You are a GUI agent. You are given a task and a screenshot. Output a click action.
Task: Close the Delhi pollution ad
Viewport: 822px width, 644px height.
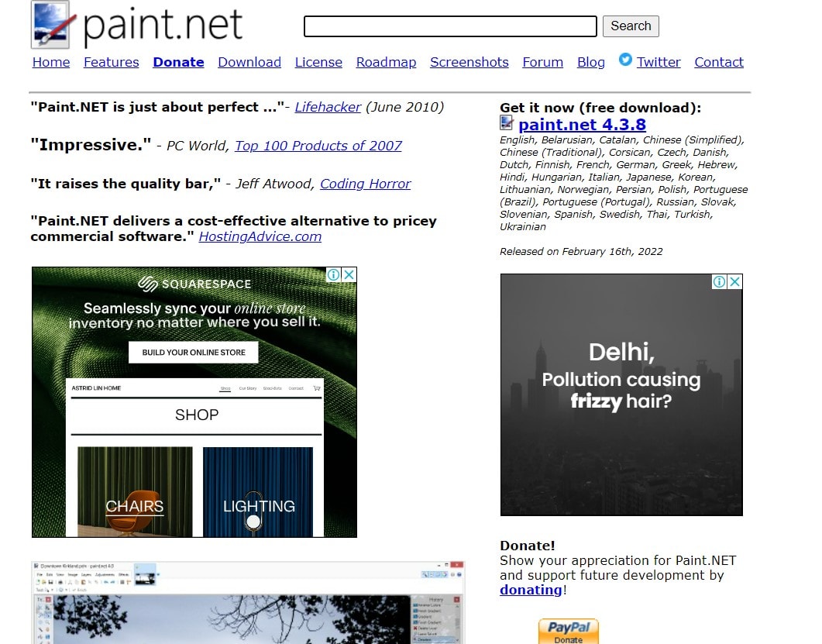[735, 281]
